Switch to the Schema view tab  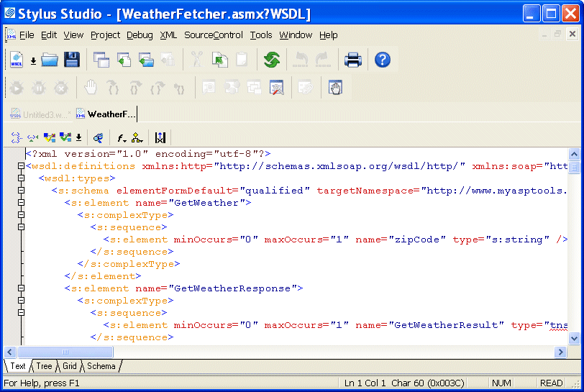pos(101,366)
